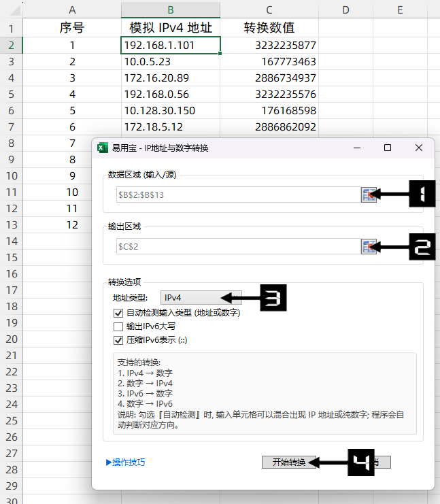
Task: Click the data range selector icon
Action: tap(369, 195)
